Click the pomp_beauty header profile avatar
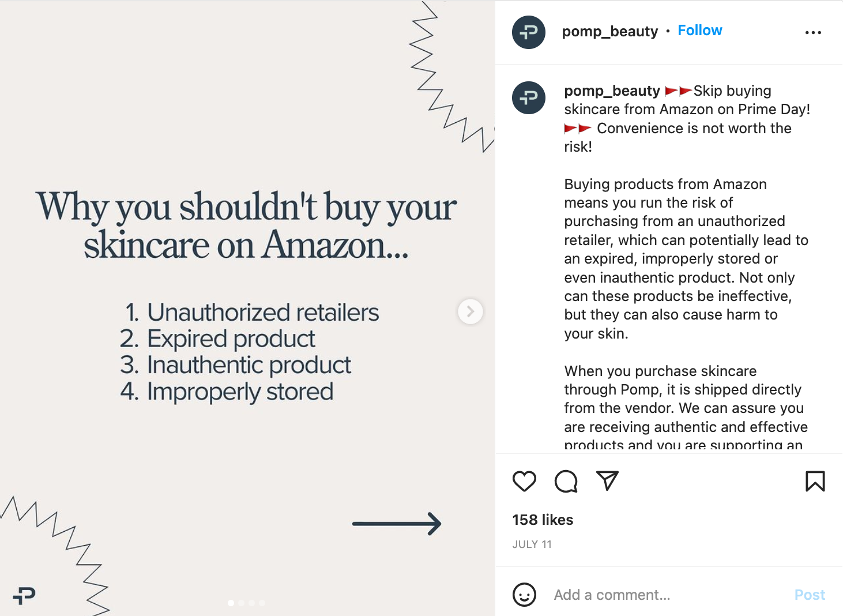843x616 pixels. 529,32
